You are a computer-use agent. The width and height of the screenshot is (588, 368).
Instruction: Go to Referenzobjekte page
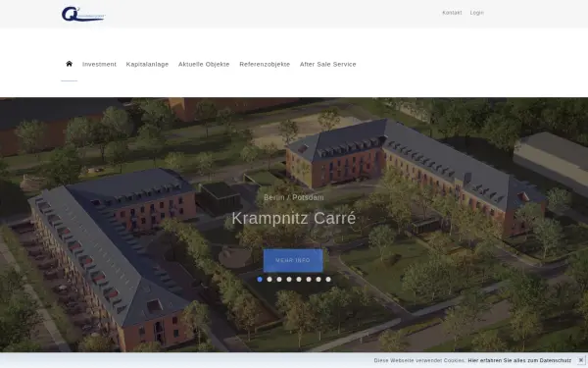tap(265, 64)
